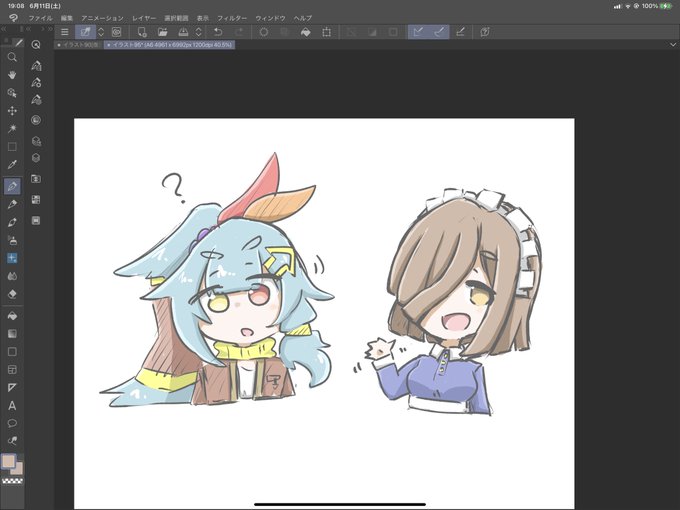
Task: Expand the canvas tab list chevron
Action: (x=673, y=45)
